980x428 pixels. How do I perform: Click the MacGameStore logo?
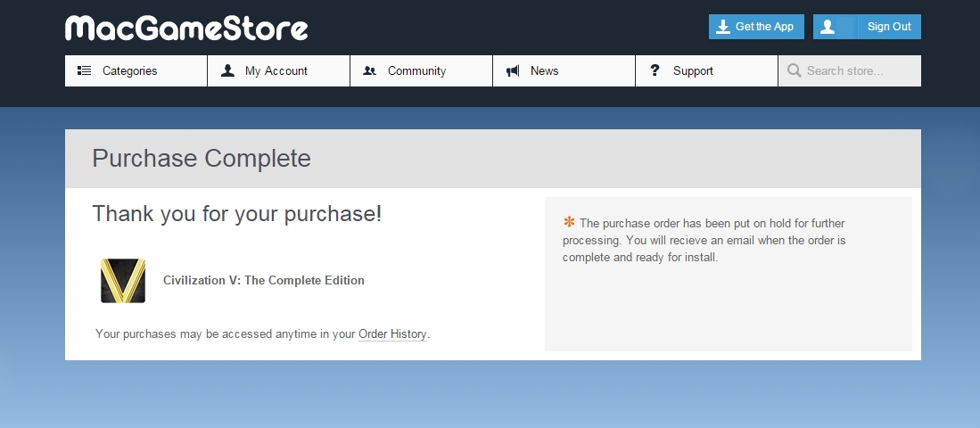pos(186,29)
